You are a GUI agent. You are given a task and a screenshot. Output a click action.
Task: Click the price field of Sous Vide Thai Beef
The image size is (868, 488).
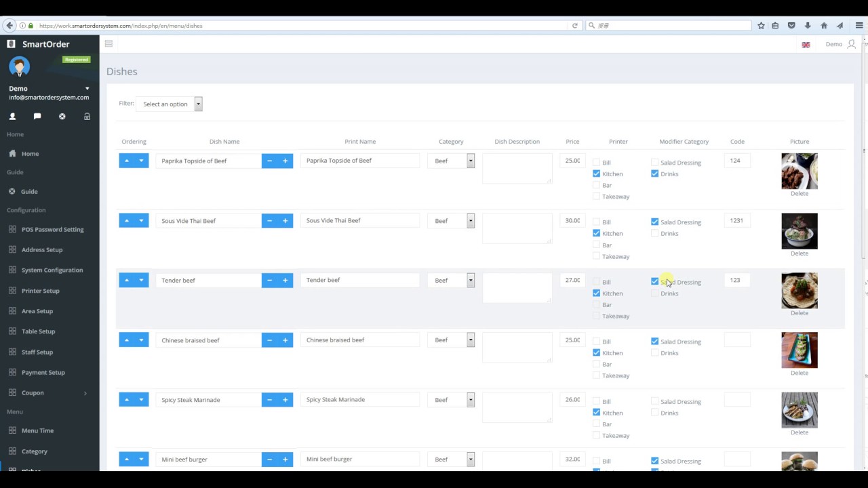572,220
